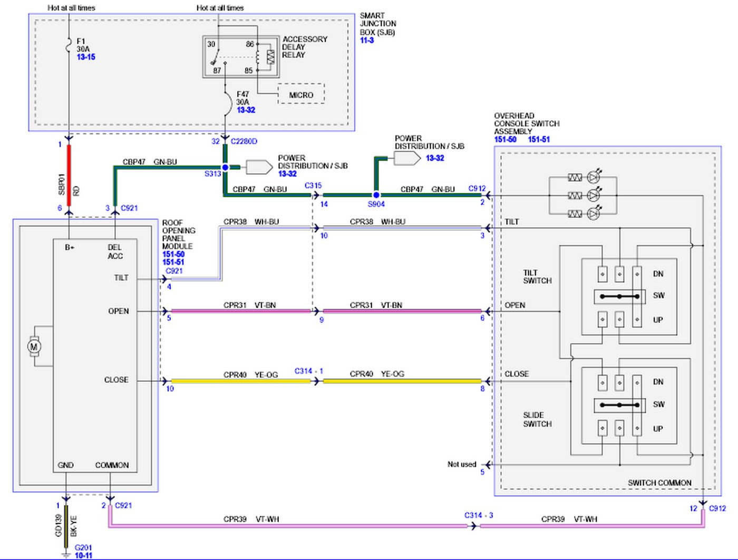Click the CPR38 WH-BU label right of pin 10

[x=377, y=222]
